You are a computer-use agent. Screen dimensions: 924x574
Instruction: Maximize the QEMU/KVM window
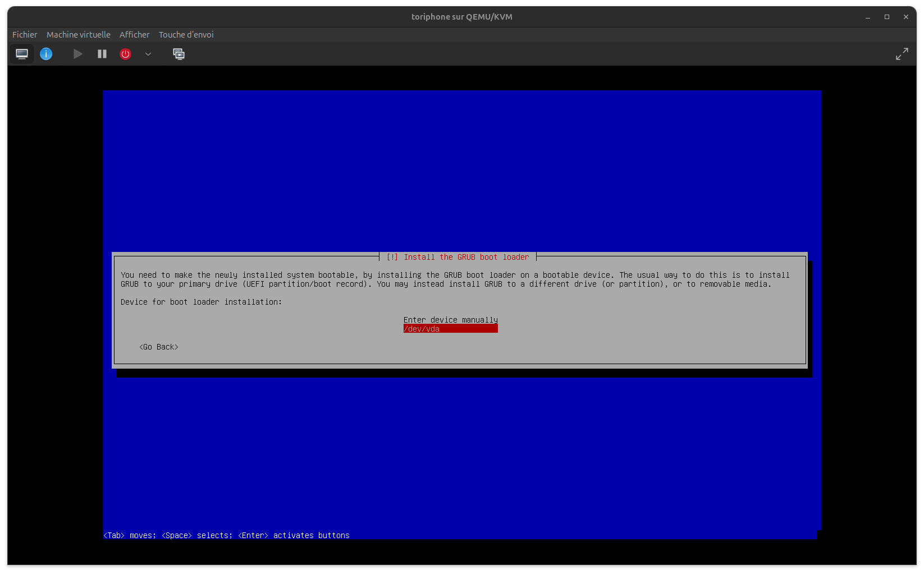pos(887,17)
